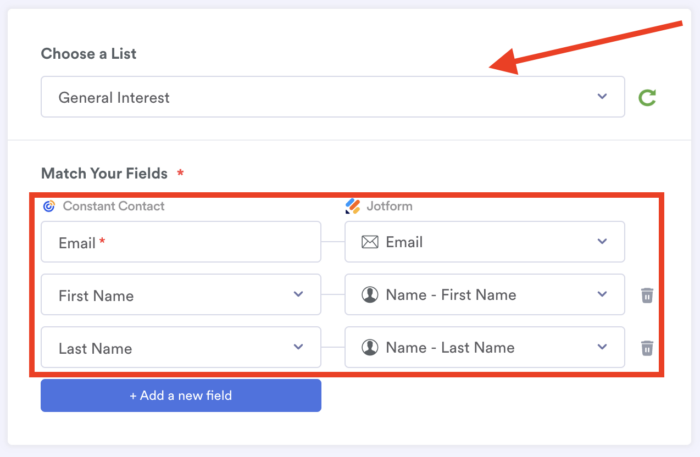Click the Choose a List label
700x457 pixels.
[x=89, y=53]
